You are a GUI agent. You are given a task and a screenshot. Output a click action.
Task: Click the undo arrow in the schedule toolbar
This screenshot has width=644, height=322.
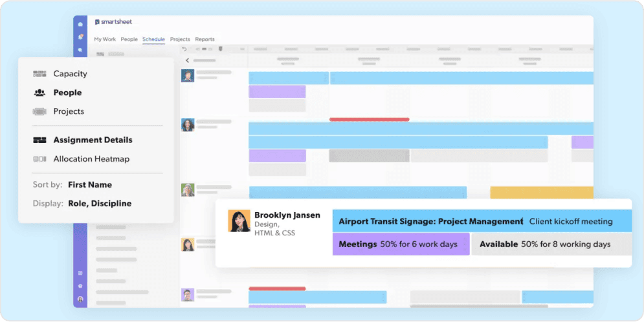pyautogui.click(x=184, y=49)
